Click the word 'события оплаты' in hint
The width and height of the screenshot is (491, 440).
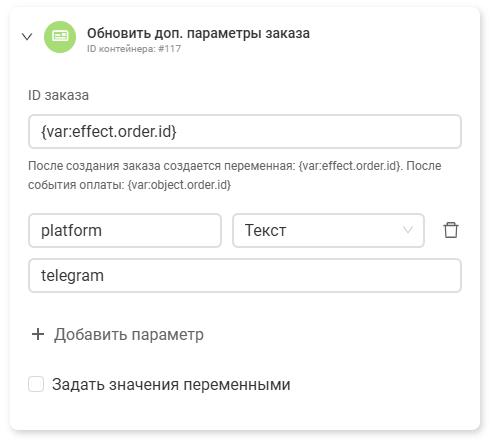coord(76,185)
